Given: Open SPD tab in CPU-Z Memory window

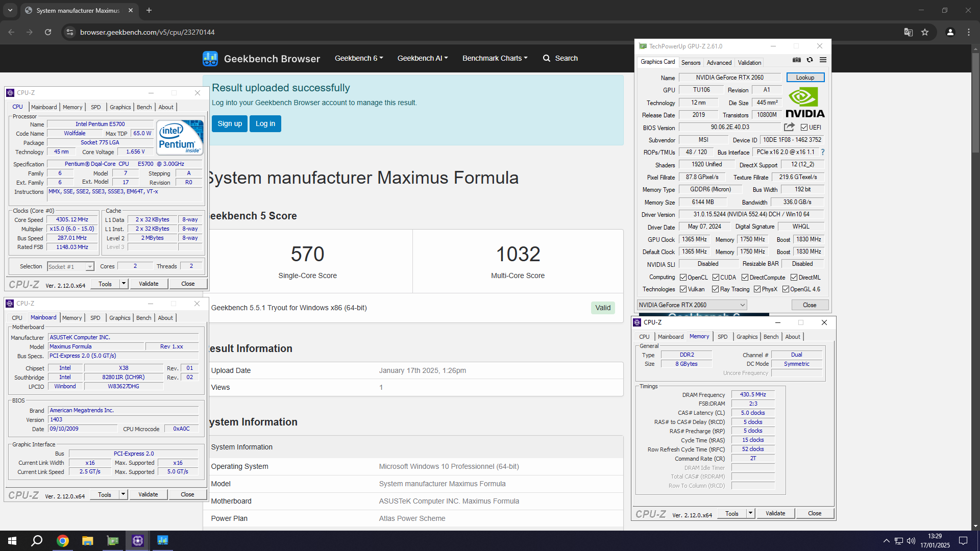Looking at the screenshot, I should point(722,337).
